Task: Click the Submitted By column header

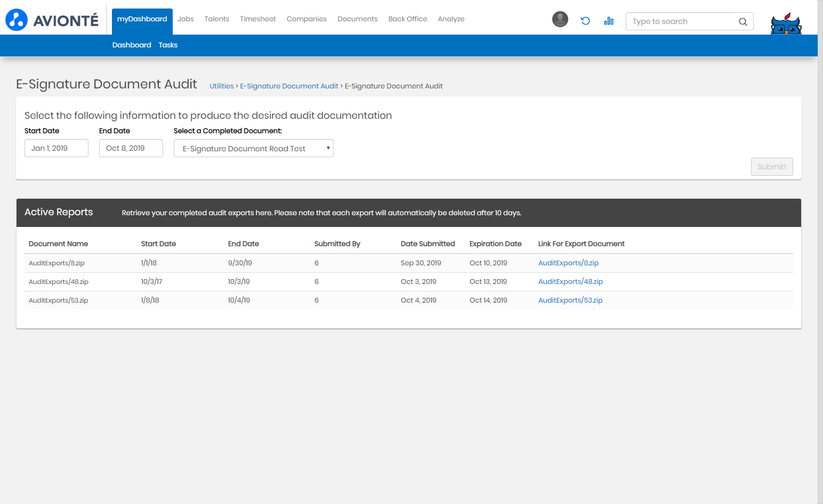Action: [337, 243]
